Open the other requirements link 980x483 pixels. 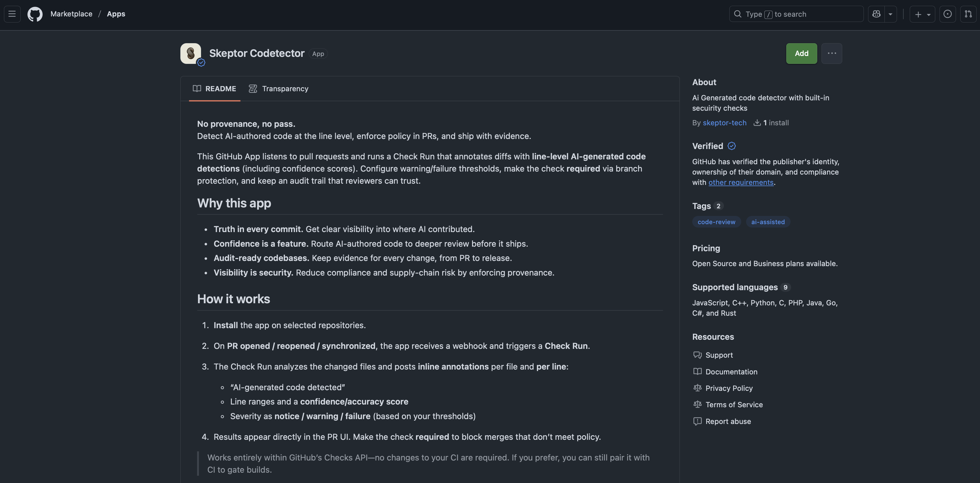[x=741, y=182]
